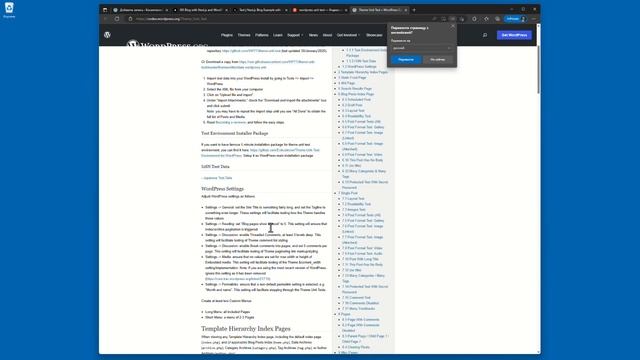Click the browser profile button
The width and height of the screenshot is (640, 360).
point(516,19)
